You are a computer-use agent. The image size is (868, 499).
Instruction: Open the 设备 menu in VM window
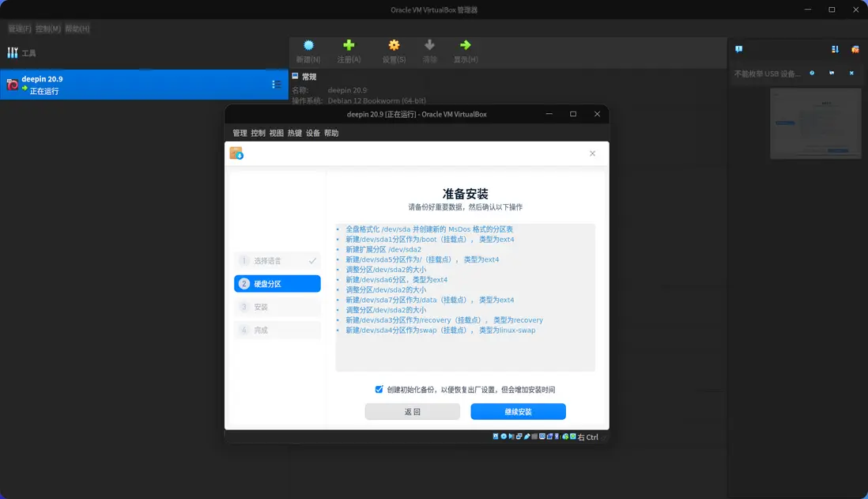(x=312, y=133)
